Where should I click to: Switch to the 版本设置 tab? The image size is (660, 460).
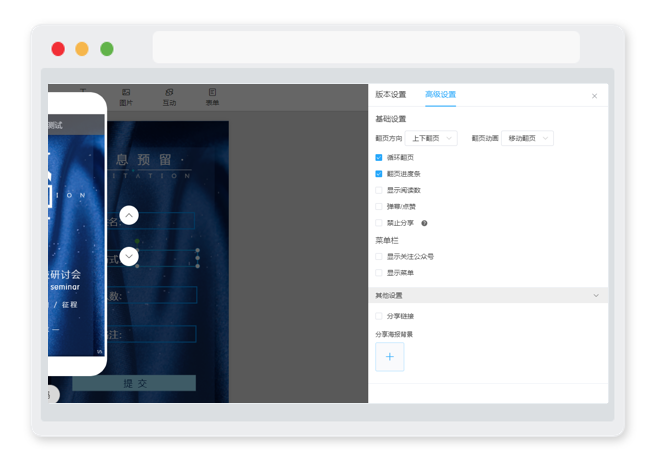pos(391,95)
